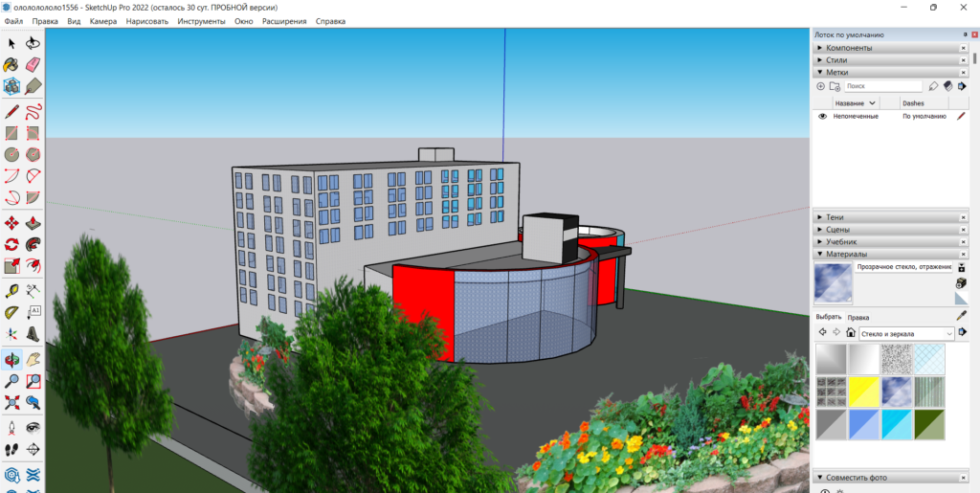Viewport: 980px width, 493px height.
Task: Pick the Axes tool
Action: pyautogui.click(x=11, y=333)
